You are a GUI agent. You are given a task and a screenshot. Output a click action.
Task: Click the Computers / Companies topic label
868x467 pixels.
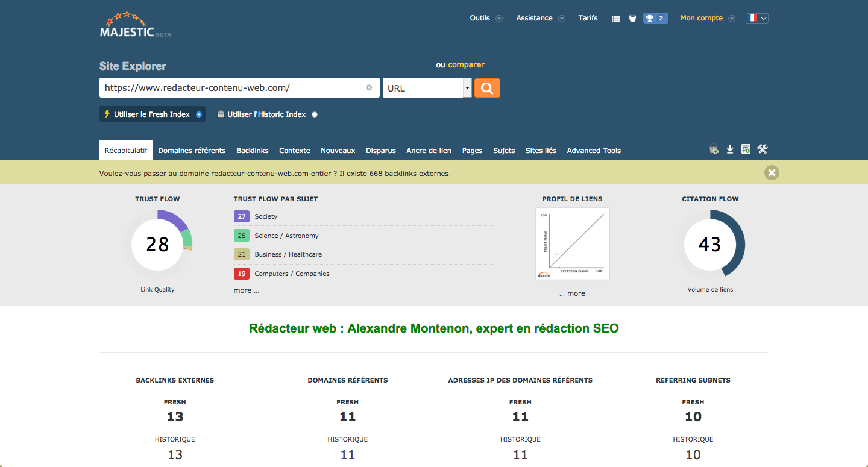point(292,274)
